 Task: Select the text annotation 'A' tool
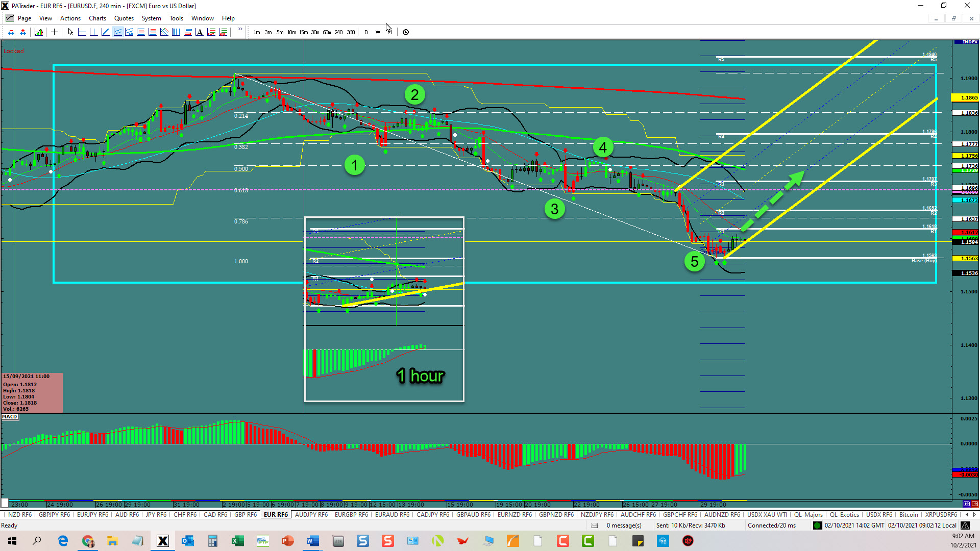[200, 32]
